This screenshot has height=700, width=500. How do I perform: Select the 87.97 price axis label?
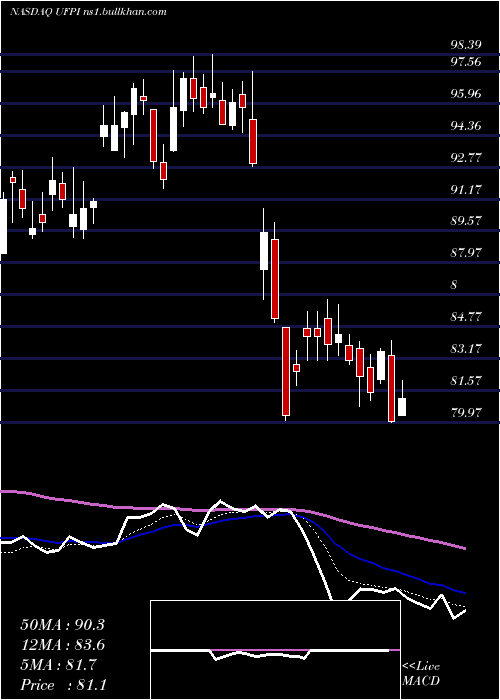coord(466,253)
